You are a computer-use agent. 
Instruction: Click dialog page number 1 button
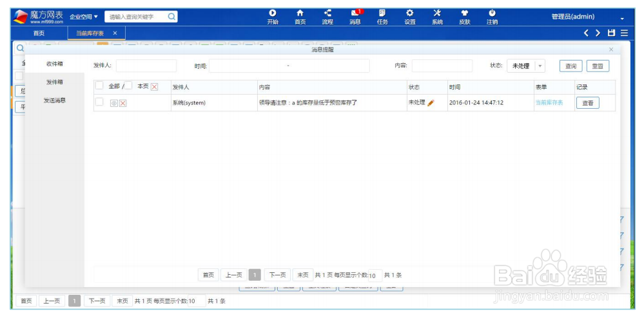pyautogui.click(x=255, y=275)
